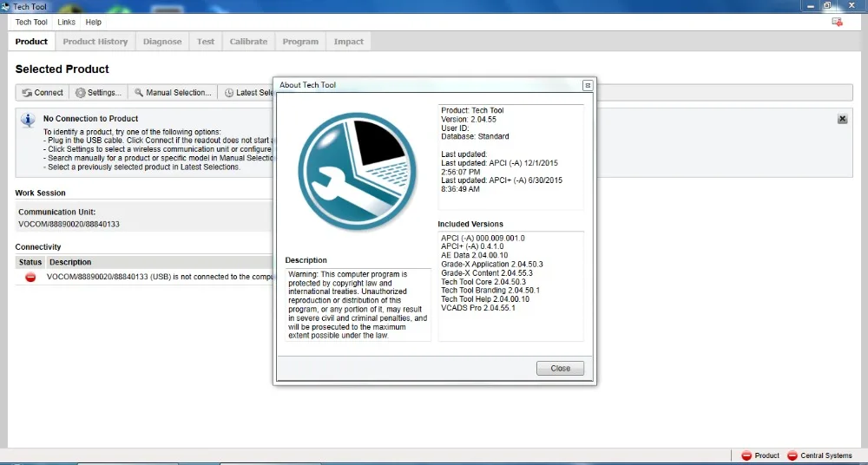
Task: Click the AE Data 2.04.00.10 entry
Action: coord(475,255)
